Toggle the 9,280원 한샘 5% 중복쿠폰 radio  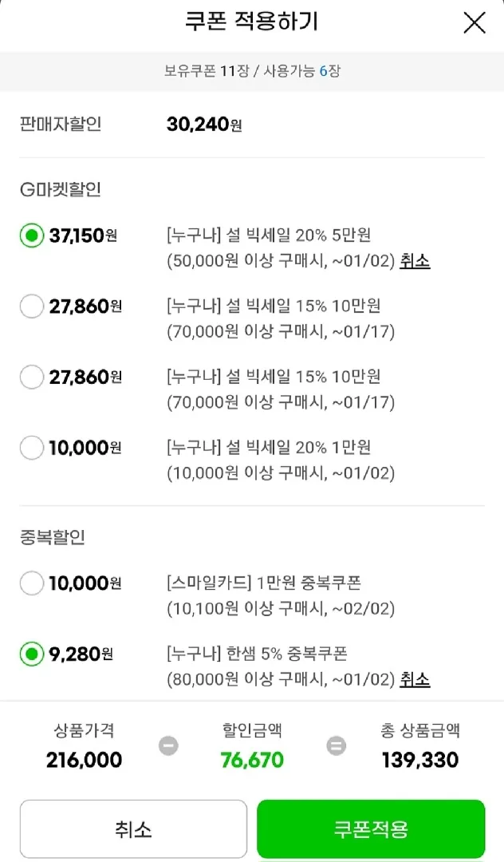point(32,654)
